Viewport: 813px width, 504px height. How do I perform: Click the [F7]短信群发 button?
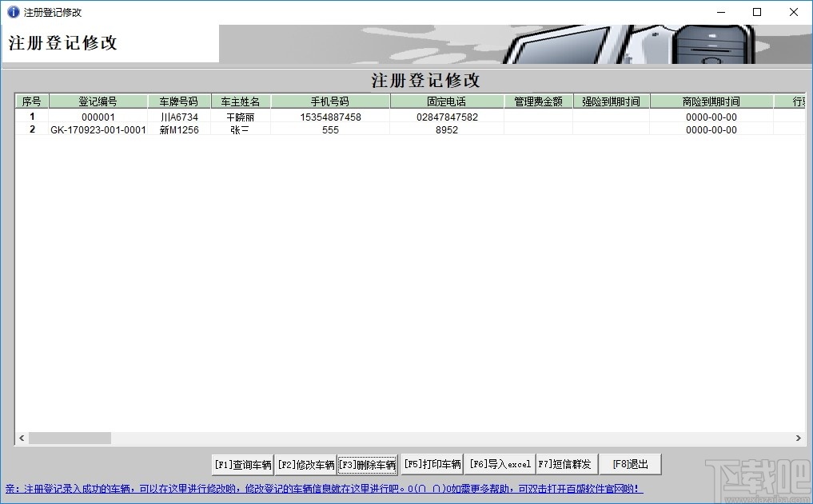(x=566, y=463)
